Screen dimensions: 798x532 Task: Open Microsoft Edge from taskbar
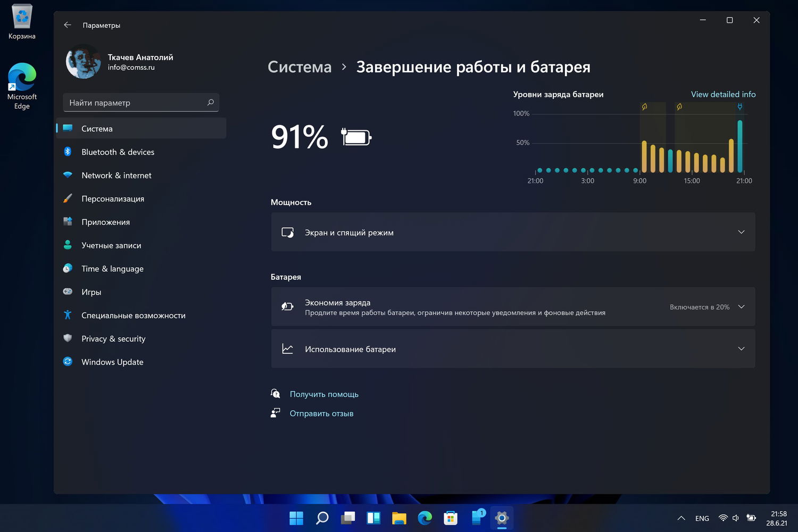[425, 518]
